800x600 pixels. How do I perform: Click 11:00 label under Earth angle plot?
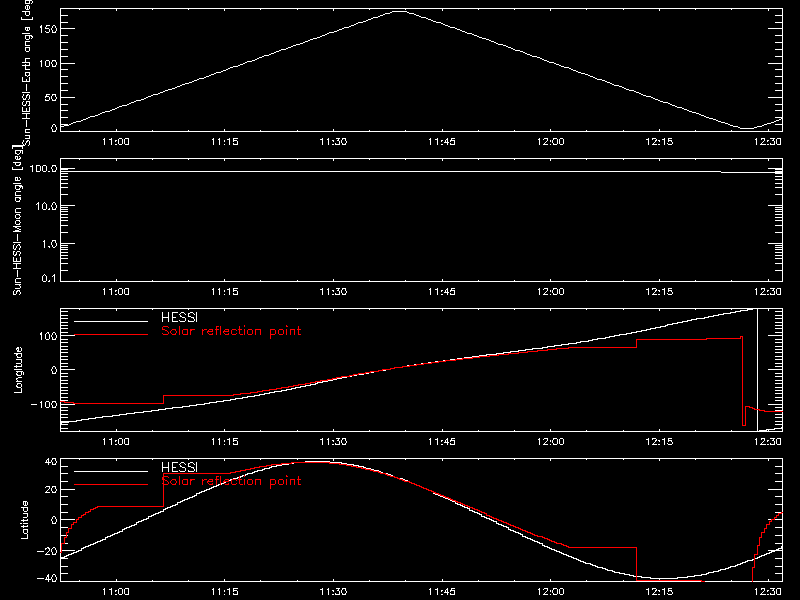point(116,142)
